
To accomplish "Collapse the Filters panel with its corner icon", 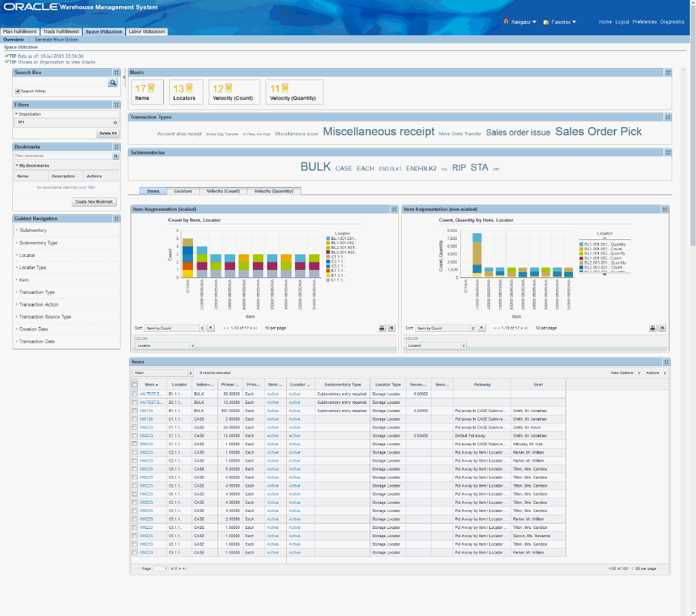I will pos(116,105).
